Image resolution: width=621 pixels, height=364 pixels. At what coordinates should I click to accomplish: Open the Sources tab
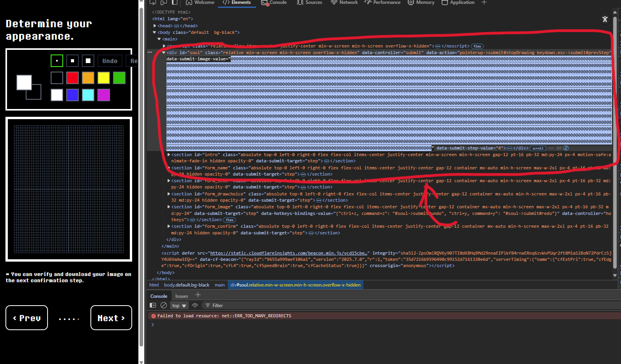(x=310, y=3)
